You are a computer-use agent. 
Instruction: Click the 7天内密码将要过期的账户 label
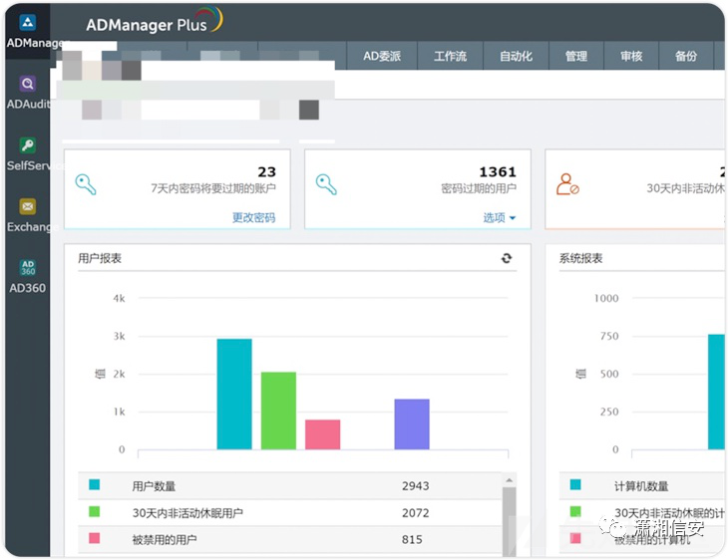[213, 188]
